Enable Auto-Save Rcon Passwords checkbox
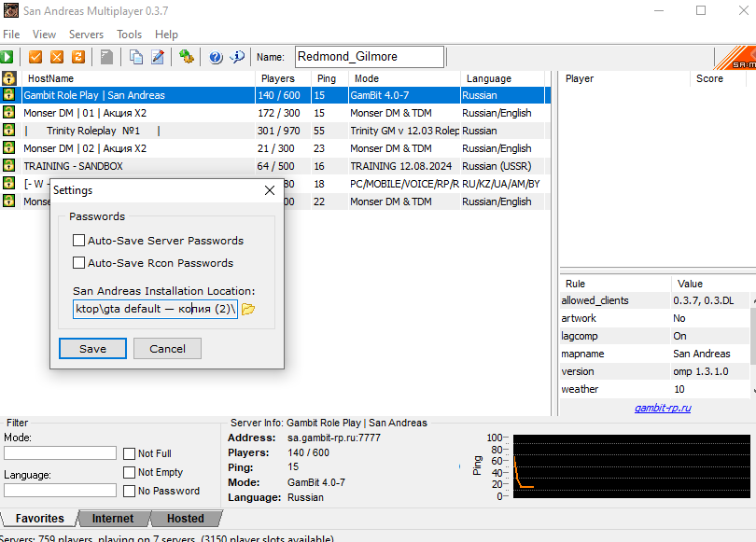 [79, 263]
